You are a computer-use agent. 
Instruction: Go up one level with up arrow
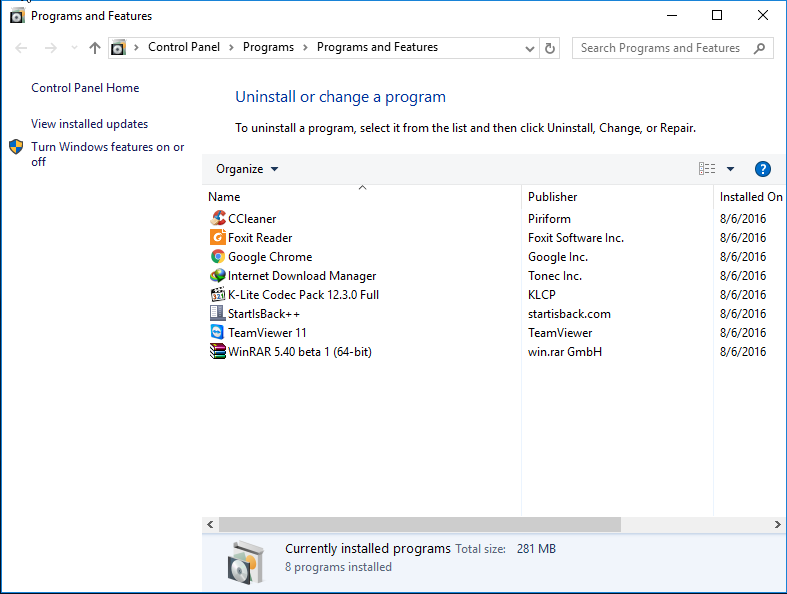tap(95, 48)
